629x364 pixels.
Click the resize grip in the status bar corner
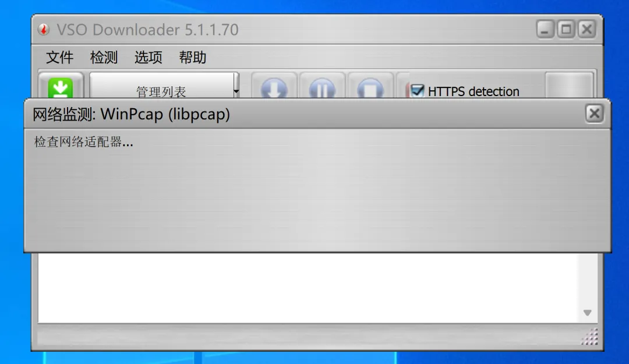[589, 337]
